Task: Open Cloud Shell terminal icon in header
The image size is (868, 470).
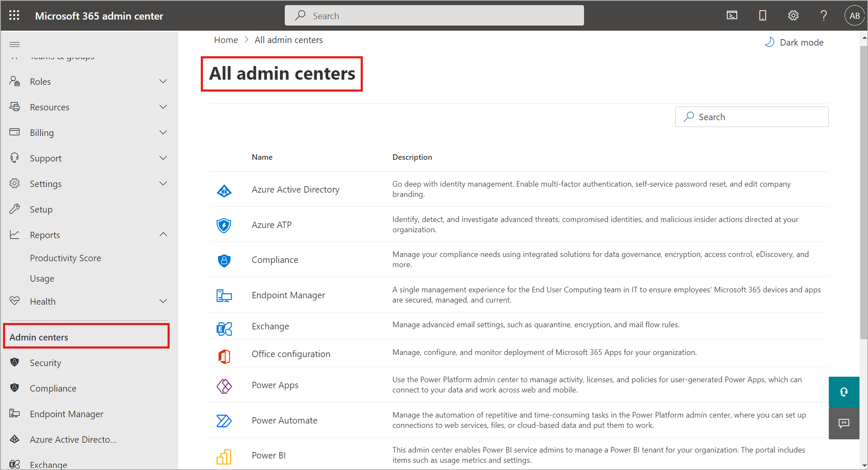Action: [732, 16]
